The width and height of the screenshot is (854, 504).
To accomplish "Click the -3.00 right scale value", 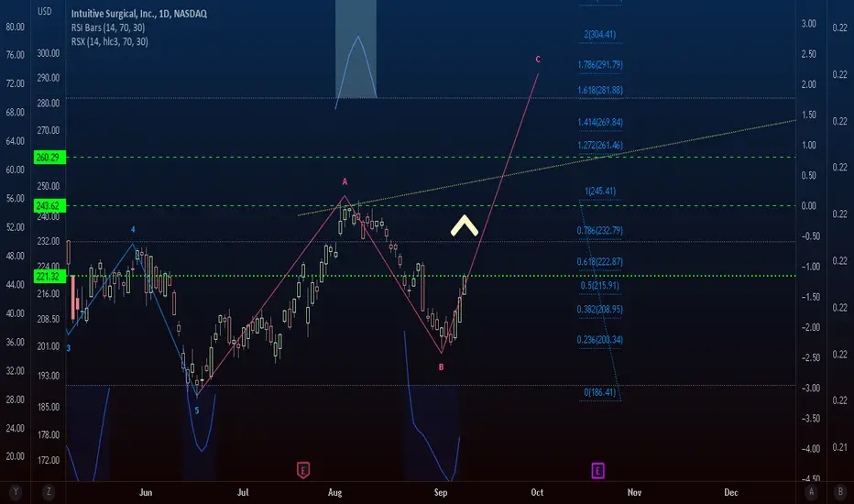I will [810, 388].
